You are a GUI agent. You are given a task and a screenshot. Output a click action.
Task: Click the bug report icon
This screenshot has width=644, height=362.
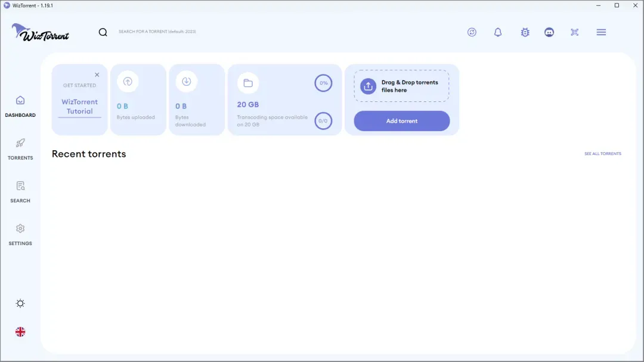[525, 32]
